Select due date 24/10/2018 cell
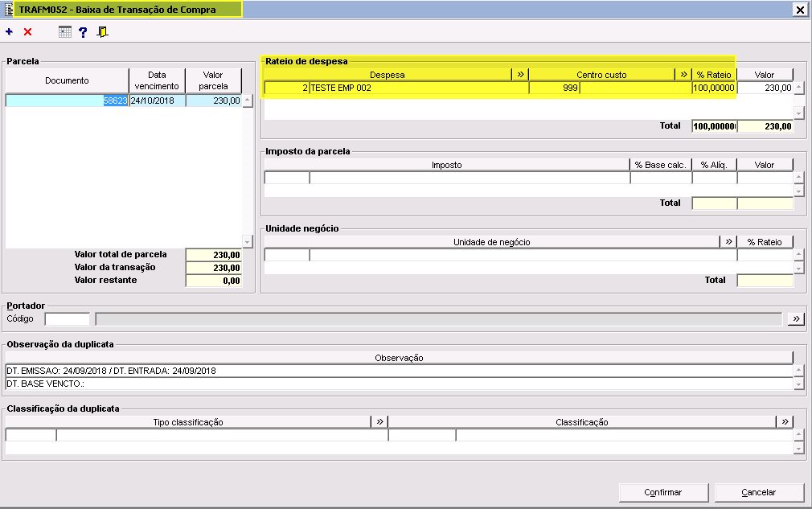The image size is (812, 509). (157, 101)
